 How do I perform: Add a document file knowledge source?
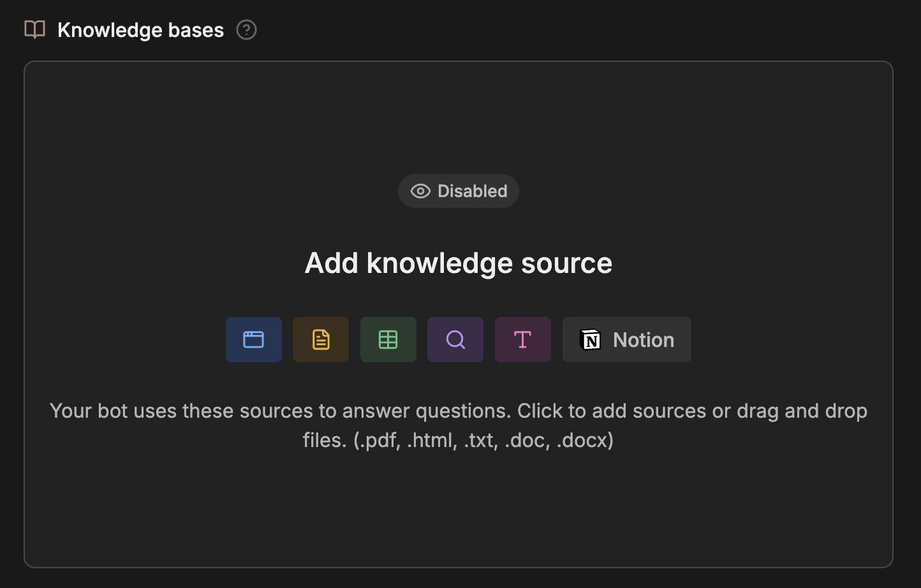click(320, 339)
